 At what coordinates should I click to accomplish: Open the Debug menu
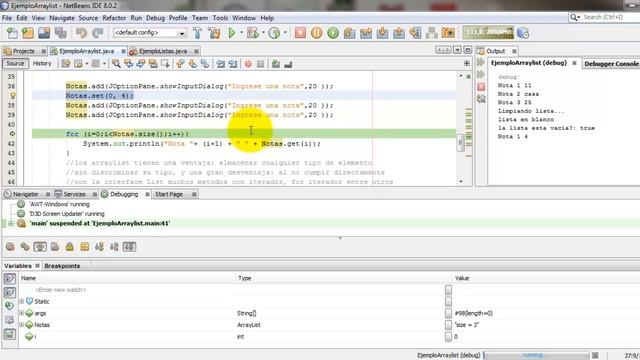pos(156,18)
